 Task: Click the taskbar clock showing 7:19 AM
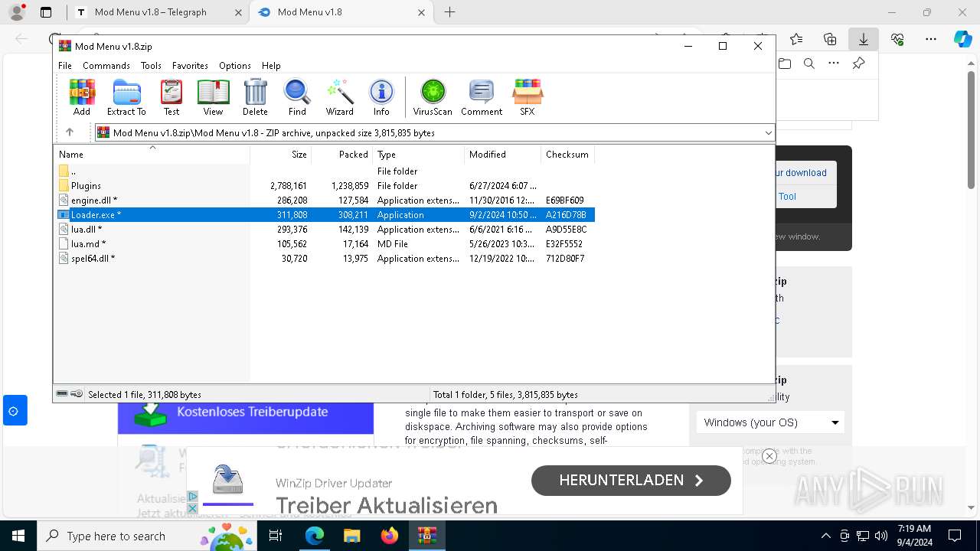914,536
